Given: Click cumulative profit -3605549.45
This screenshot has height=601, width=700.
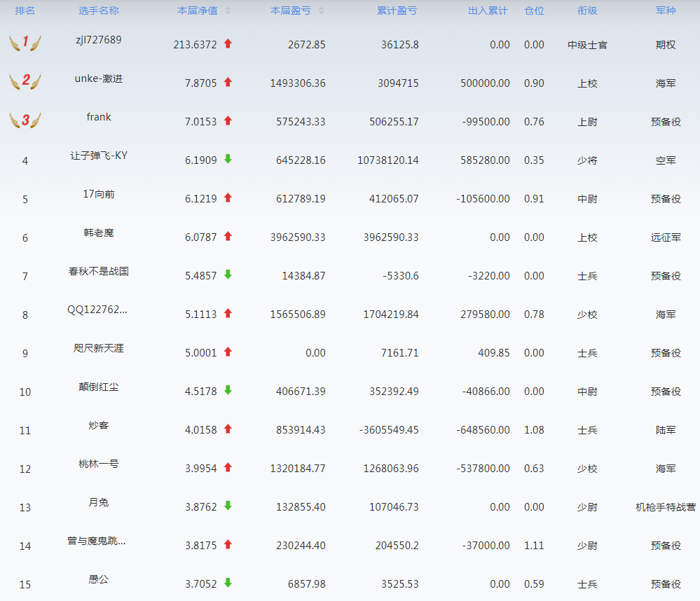Looking at the screenshot, I should click(x=389, y=430).
